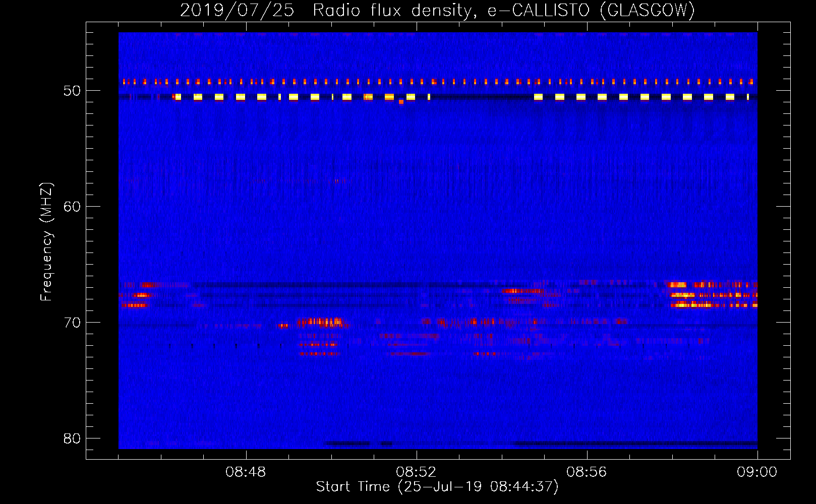
Task: Click the plot title "2019/07/25 Radio flux density, e-CALLISTO (GLASGOW)"
Action: [x=437, y=11]
